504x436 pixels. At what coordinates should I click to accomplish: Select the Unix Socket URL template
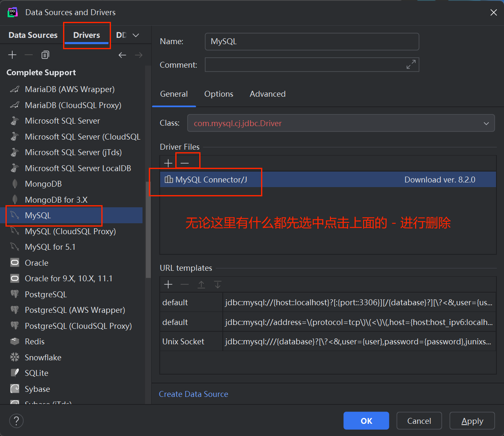click(328, 341)
